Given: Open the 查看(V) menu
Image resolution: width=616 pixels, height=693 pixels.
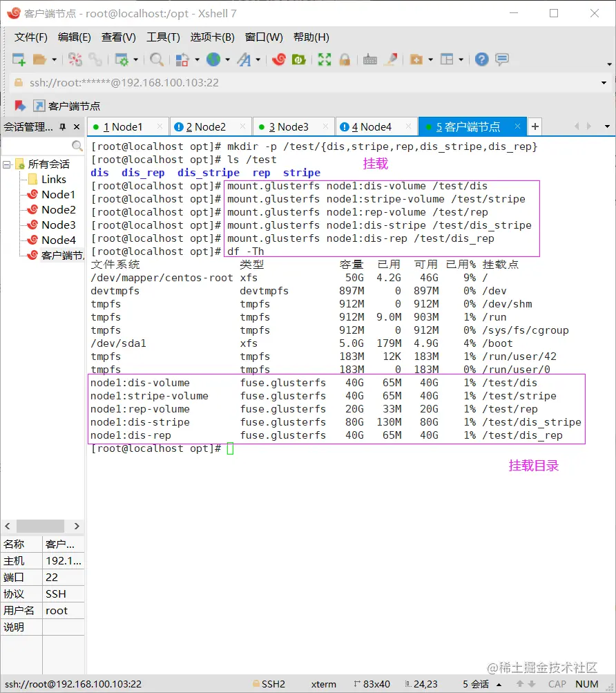Looking at the screenshot, I should coord(118,37).
